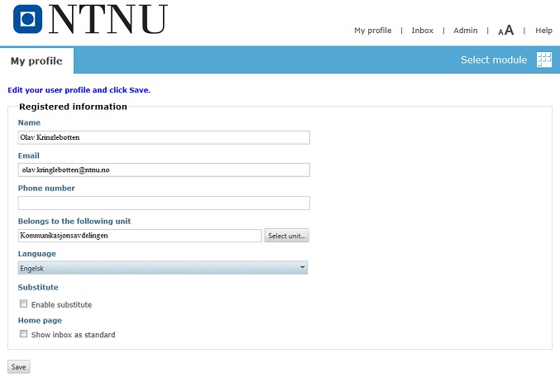Open the Language dropdown showing Engelsk
The height and width of the screenshot is (392, 560).
(162, 268)
